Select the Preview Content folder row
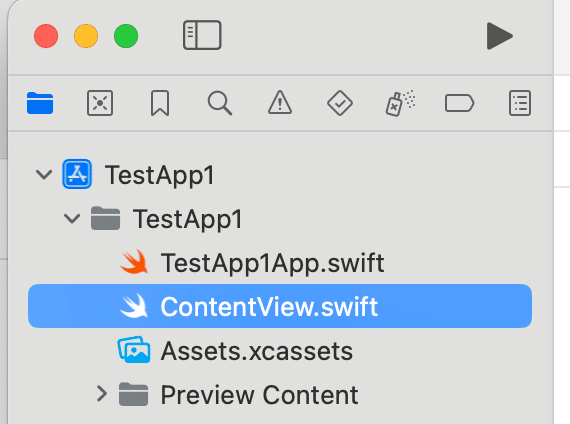The width and height of the screenshot is (570, 424). pyautogui.click(x=280, y=394)
